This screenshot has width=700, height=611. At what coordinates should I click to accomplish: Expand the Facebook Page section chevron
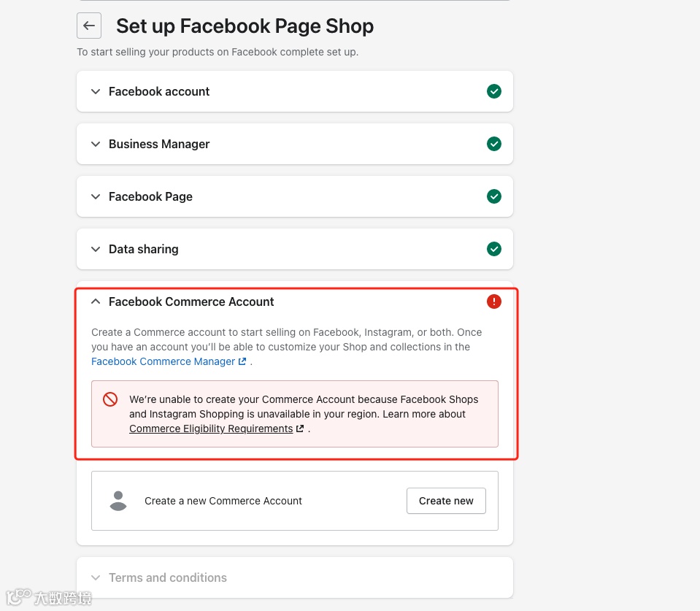point(96,196)
